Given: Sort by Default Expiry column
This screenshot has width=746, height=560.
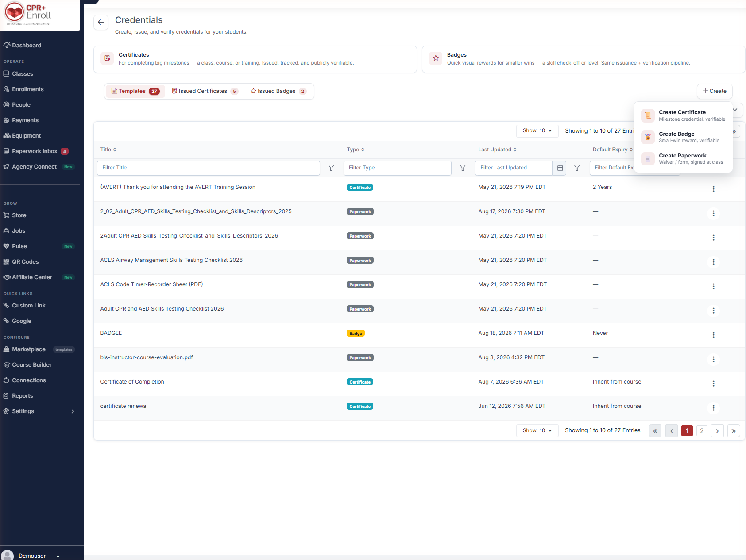Looking at the screenshot, I should click(613, 150).
